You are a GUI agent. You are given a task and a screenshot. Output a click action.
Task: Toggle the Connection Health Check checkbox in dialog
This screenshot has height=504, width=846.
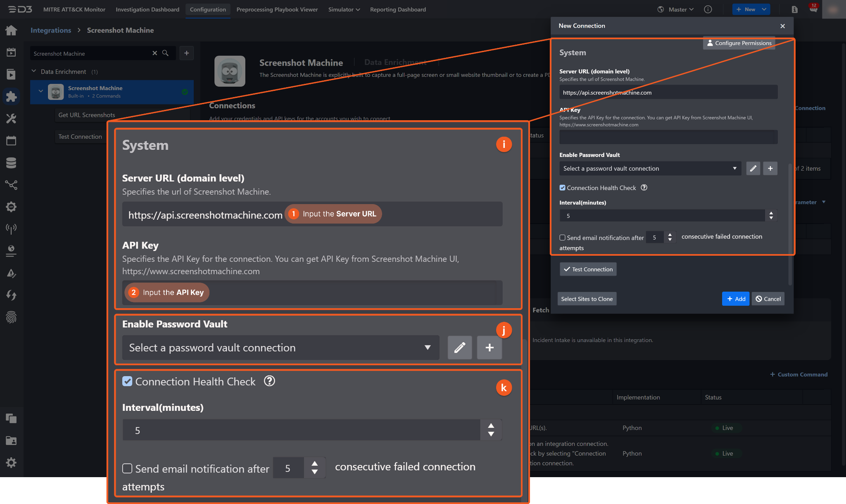point(562,188)
